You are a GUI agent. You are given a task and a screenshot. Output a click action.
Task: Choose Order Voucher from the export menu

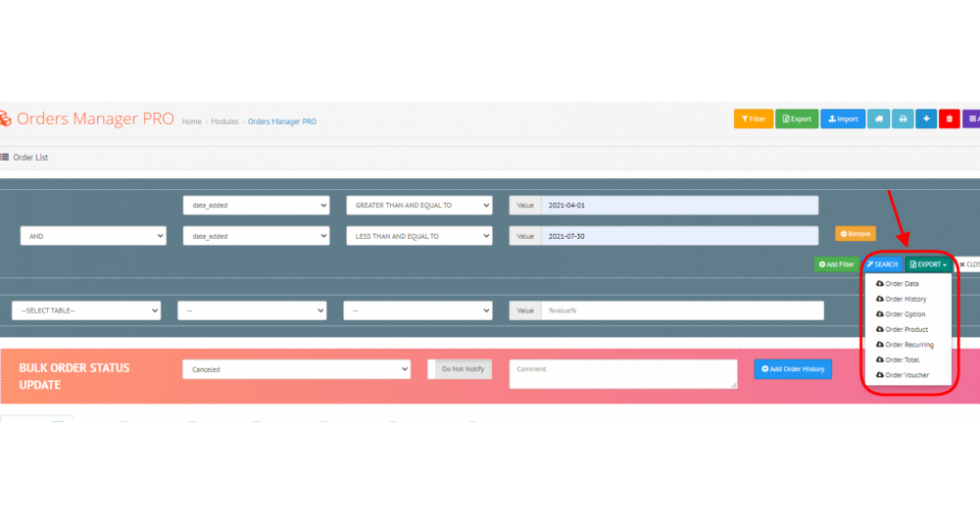click(902, 375)
